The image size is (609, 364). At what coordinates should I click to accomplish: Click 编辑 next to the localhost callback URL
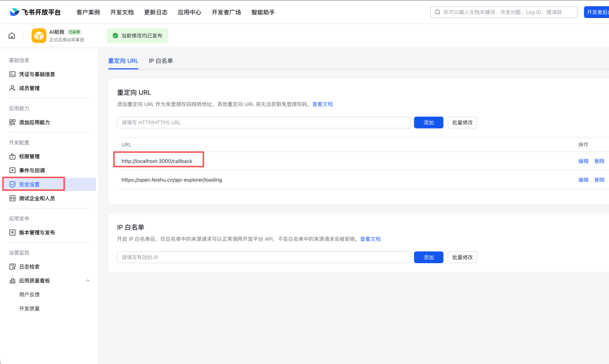click(x=584, y=161)
